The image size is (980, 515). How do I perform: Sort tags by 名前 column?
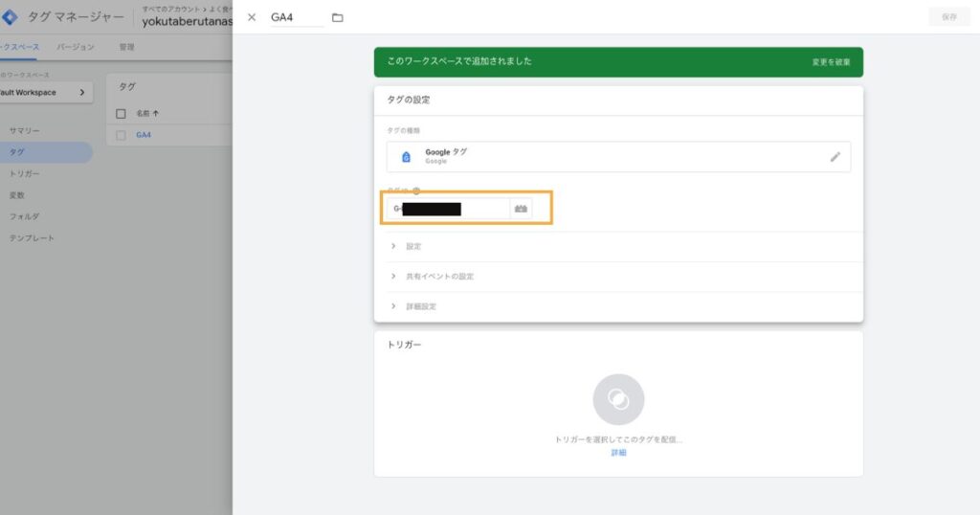coord(147,114)
